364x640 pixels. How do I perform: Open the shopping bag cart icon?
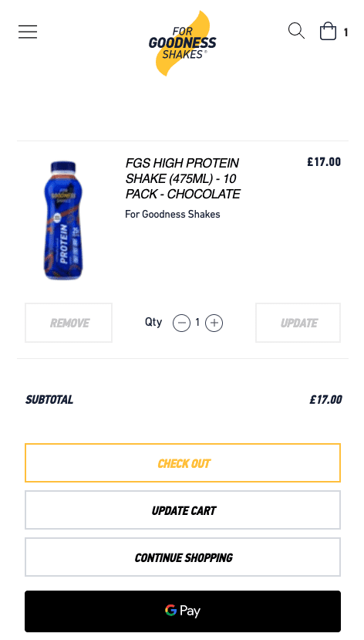328,31
